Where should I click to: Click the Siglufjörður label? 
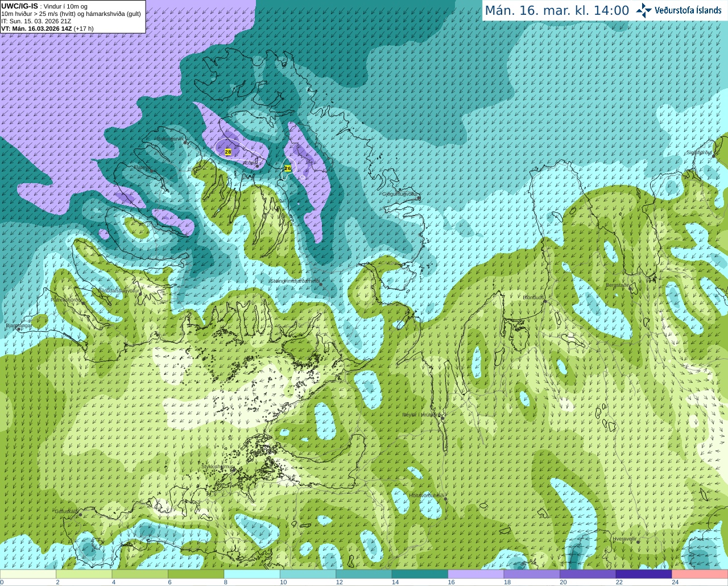click(x=699, y=152)
